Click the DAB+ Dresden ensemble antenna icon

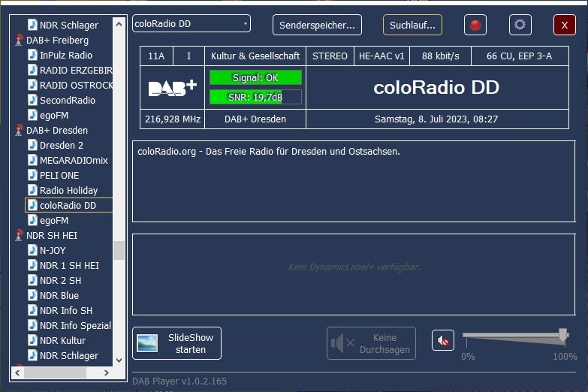click(x=19, y=130)
